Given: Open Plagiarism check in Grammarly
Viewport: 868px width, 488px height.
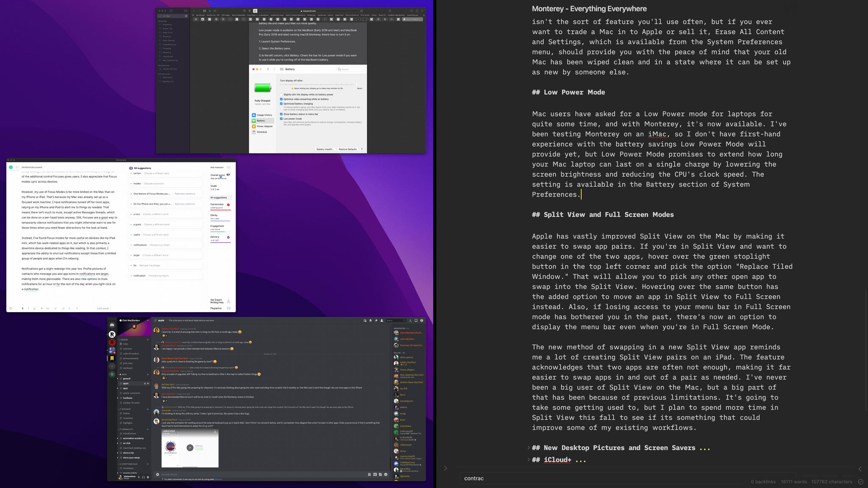Looking at the screenshot, I should pyautogui.click(x=220, y=308).
